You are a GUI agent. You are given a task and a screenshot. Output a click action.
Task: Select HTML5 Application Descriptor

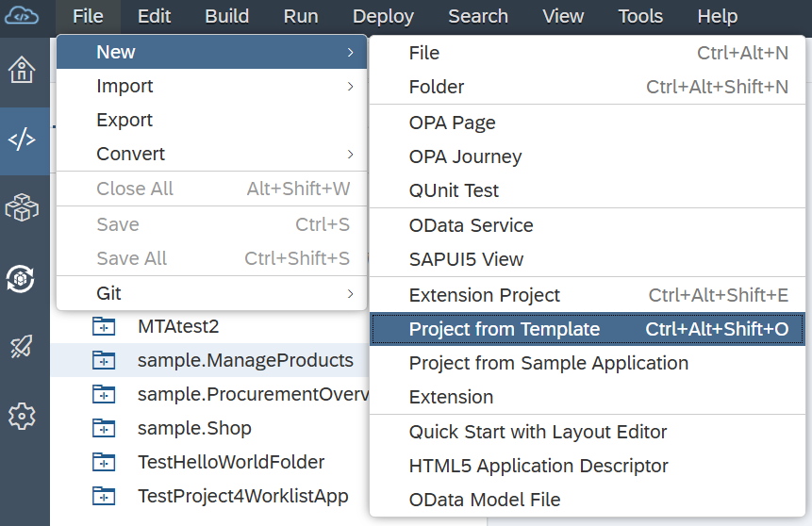coord(588,466)
